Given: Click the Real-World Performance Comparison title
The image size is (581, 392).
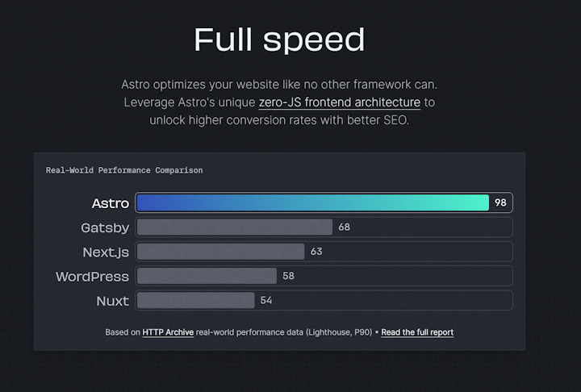Looking at the screenshot, I should point(124,170).
